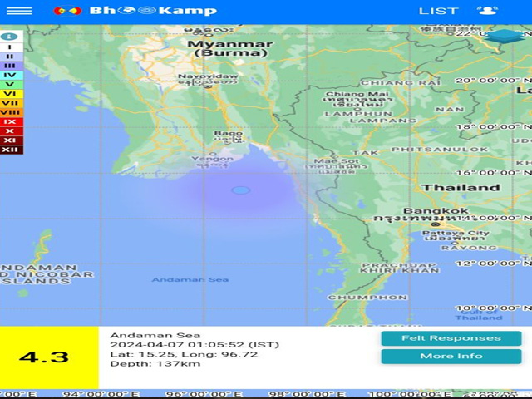Select intensity level X swatch
532x399 pixels.
(x=10, y=131)
